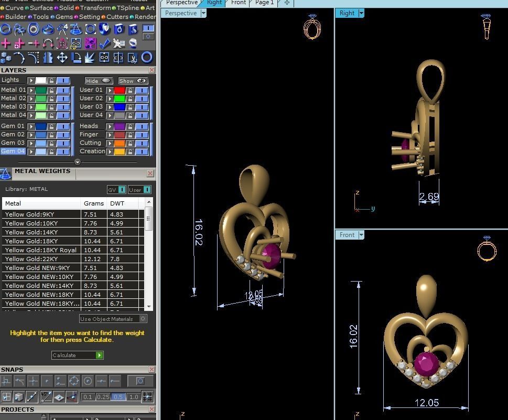This screenshot has width=508, height=420.
Task: Click the blue checkmark tool icon
Action: (104, 43)
